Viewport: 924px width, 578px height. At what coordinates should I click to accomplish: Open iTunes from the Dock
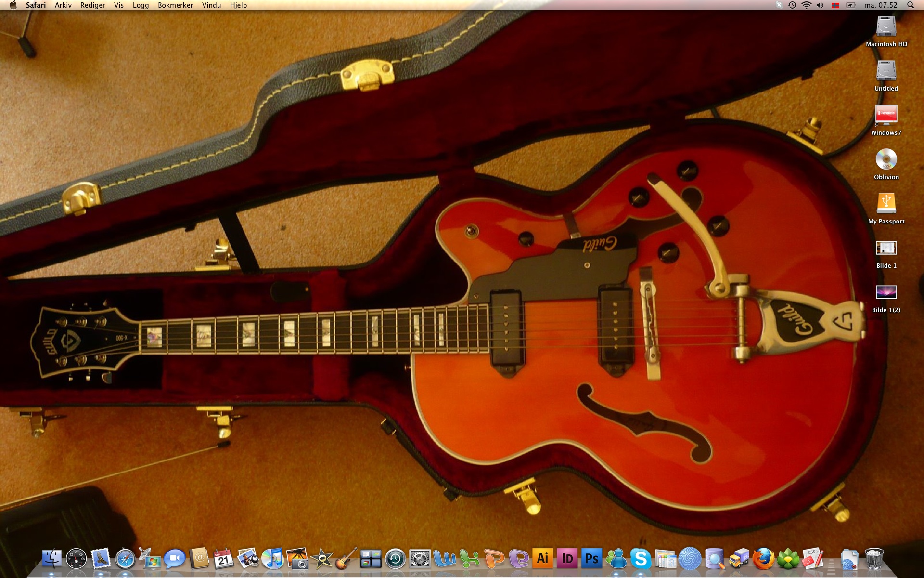tap(272, 559)
